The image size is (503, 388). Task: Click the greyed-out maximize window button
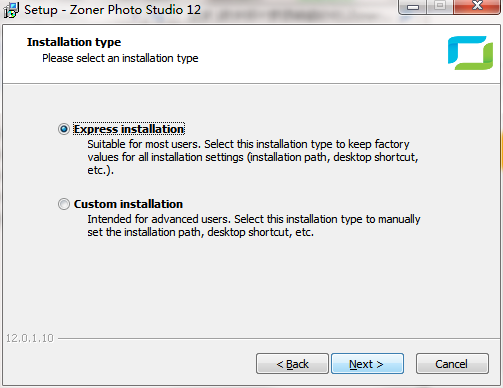[x=440, y=7]
